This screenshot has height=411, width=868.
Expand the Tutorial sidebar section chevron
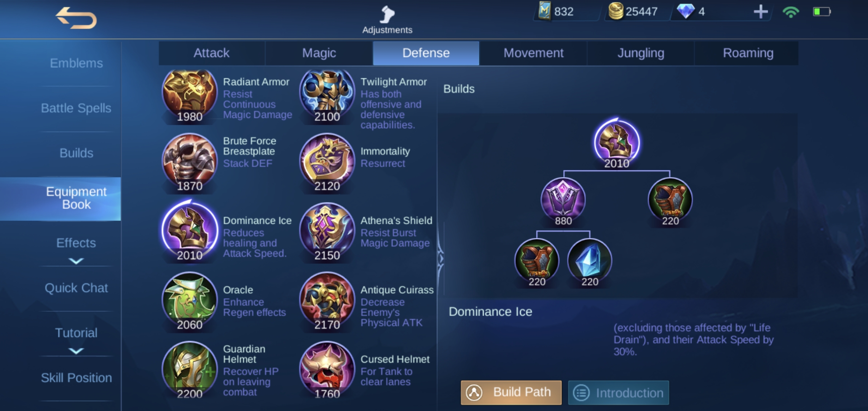76,351
